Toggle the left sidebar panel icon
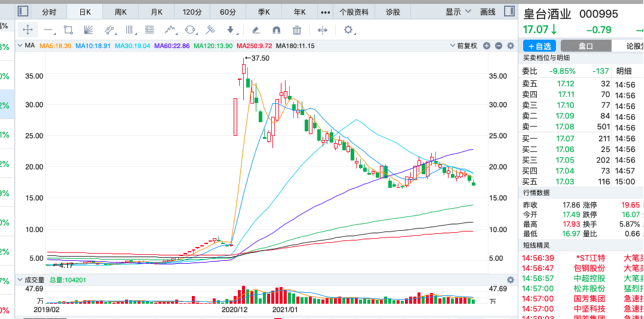The image size is (644, 319). [23, 11]
